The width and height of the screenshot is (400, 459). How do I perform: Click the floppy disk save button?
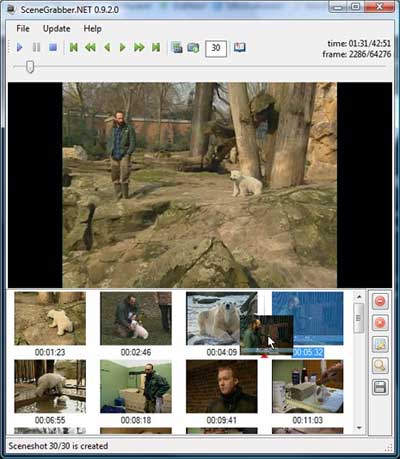tap(380, 387)
